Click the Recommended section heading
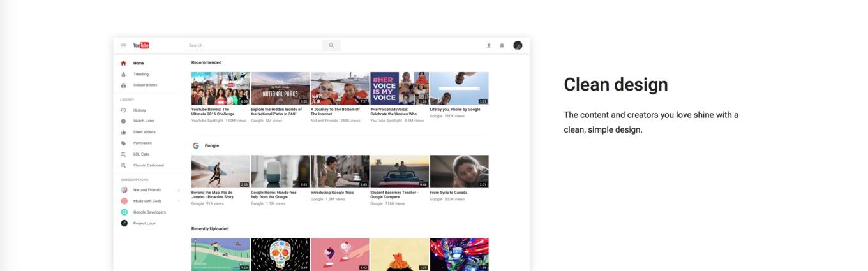 206,62
